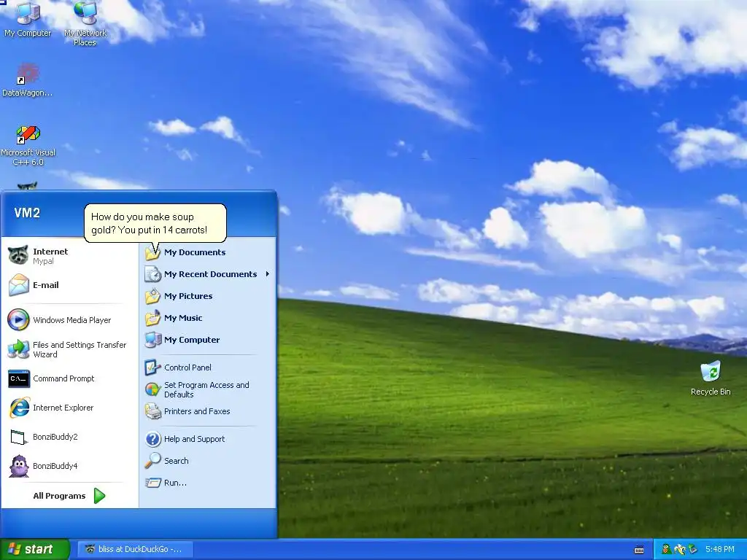
Task: Launch Mypal Internet browser from Start menu
Action: (70, 256)
